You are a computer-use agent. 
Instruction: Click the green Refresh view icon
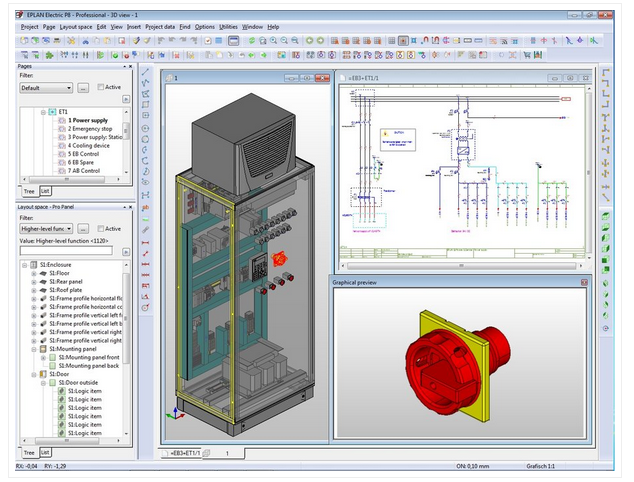(251, 40)
